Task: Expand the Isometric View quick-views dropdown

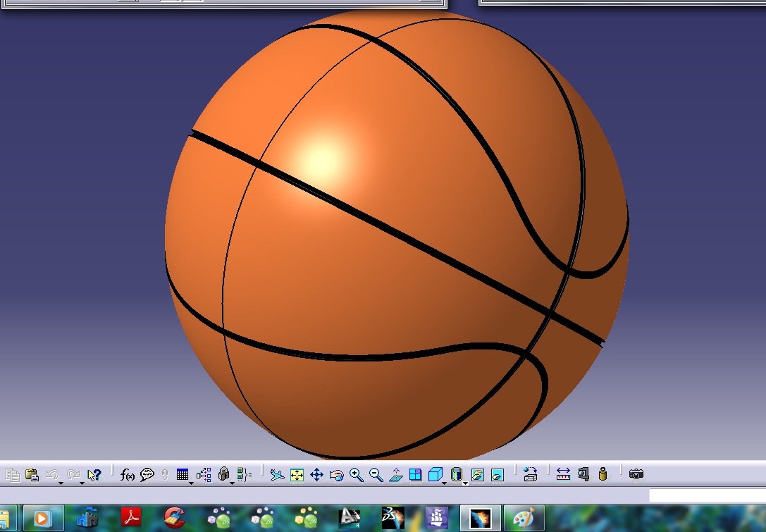Action: (444, 483)
